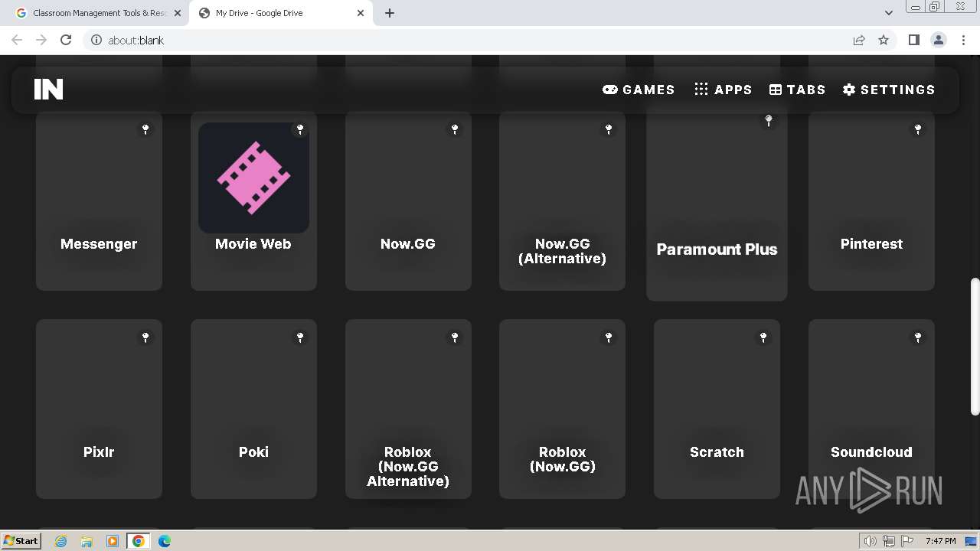Launch the Paramount Plus app
Image resolution: width=980 pixels, height=551 pixels.
point(717,202)
